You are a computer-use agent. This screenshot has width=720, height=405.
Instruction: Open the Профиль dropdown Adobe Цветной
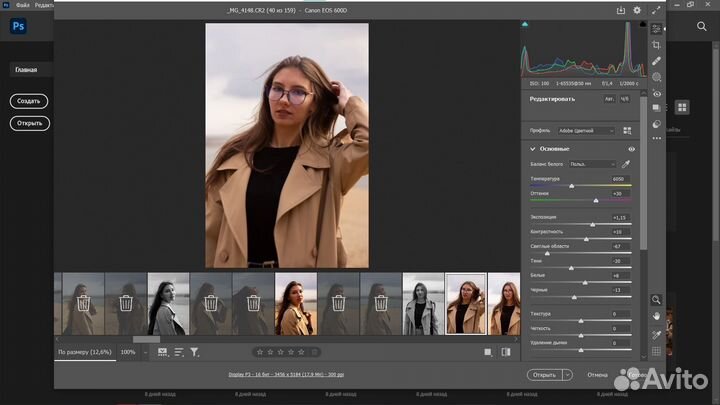586,130
